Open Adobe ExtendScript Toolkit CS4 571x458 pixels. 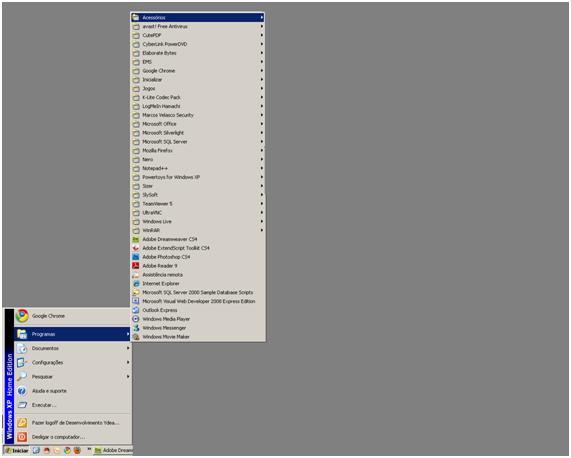click(x=198, y=248)
